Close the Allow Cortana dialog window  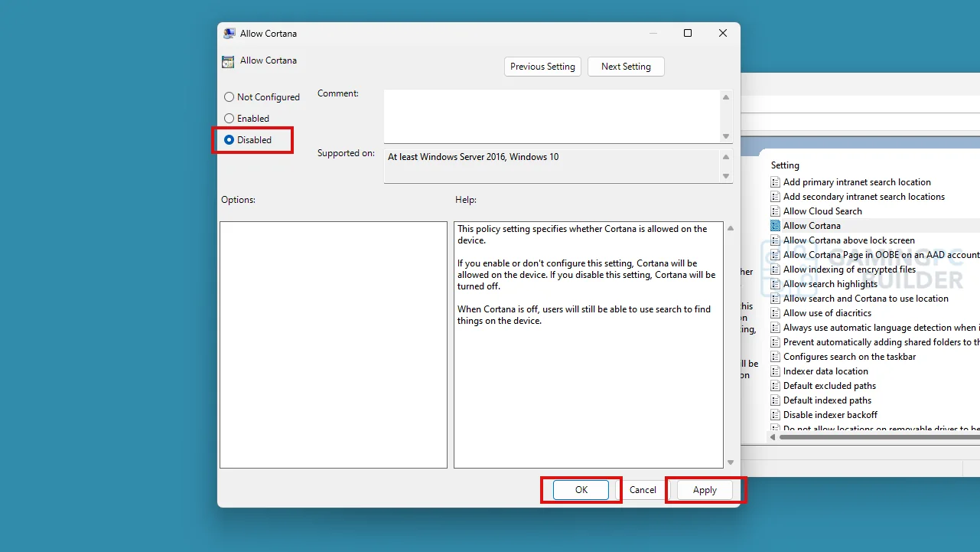[723, 33]
